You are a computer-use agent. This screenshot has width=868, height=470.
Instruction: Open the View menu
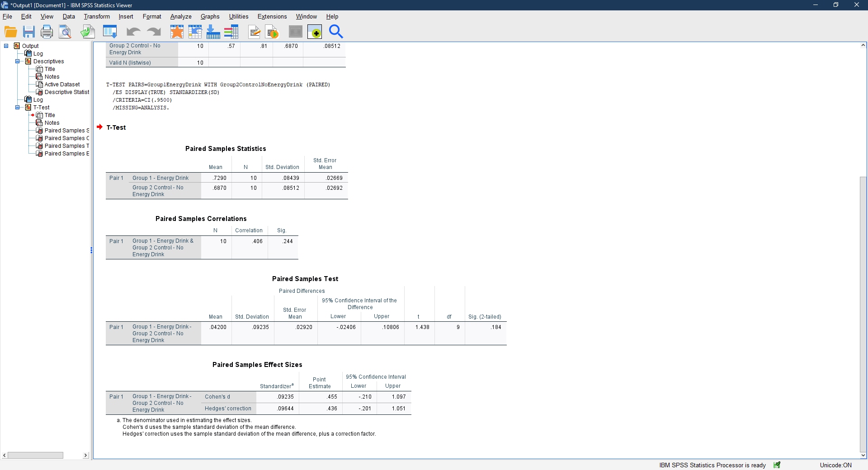(x=47, y=16)
